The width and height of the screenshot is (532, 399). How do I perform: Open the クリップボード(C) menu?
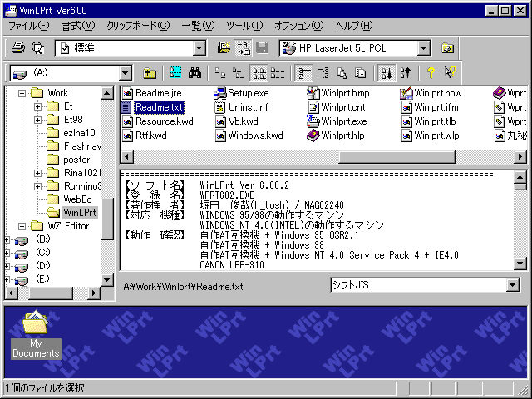pyautogui.click(x=138, y=26)
